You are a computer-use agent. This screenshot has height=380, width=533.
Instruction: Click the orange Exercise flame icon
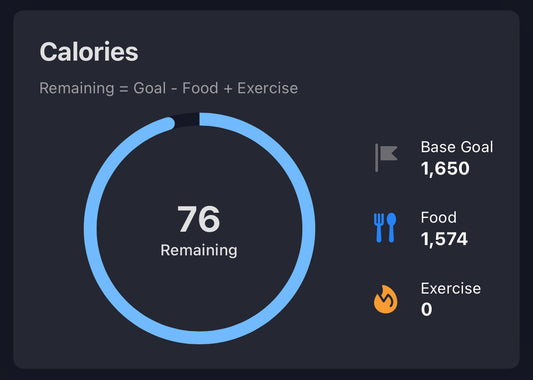point(385,299)
